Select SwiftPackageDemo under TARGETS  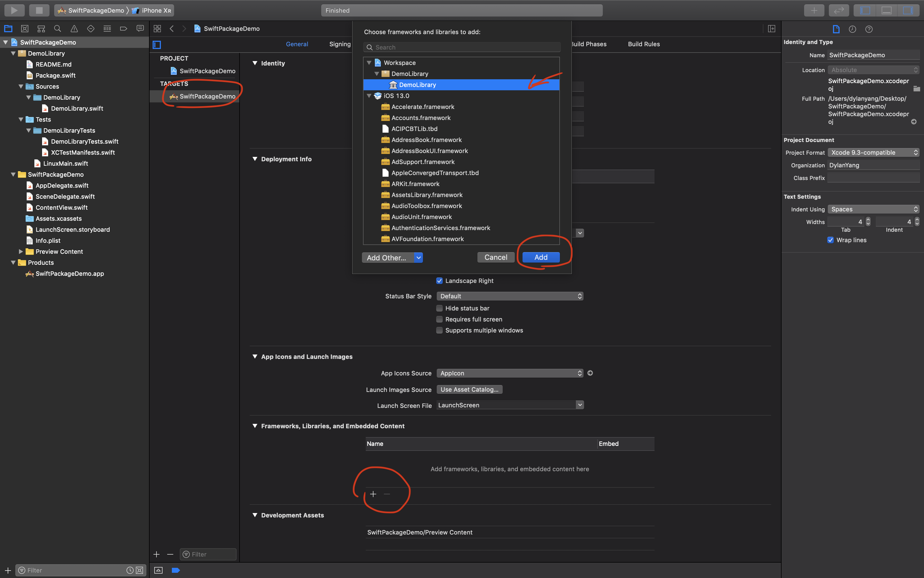(x=194, y=96)
